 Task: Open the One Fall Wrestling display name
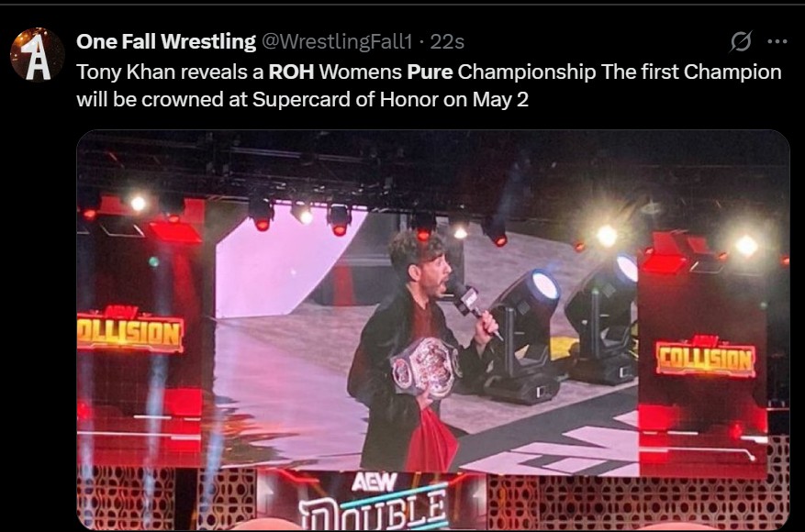(166, 41)
